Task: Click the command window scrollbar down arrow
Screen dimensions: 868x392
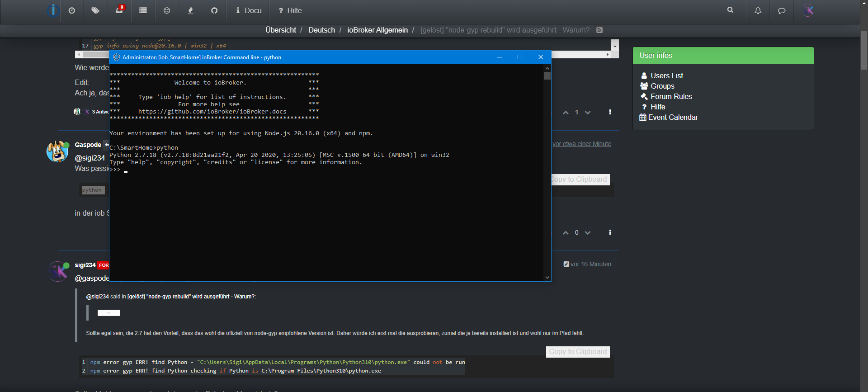Action: click(x=547, y=278)
